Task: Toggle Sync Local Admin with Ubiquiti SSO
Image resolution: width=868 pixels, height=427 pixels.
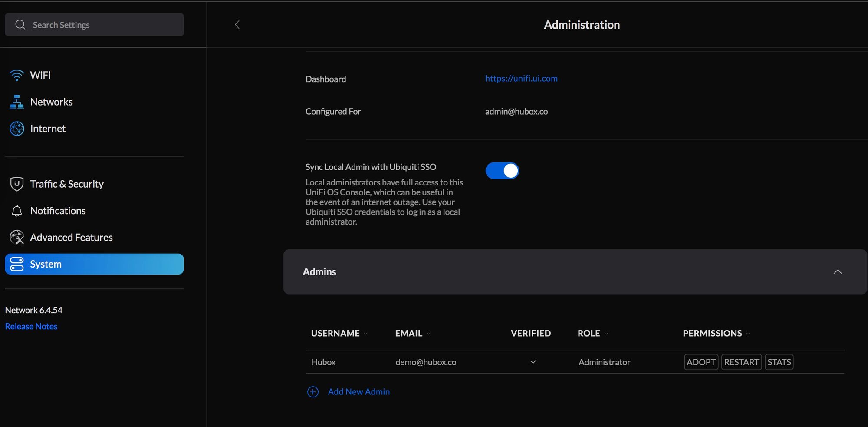Action: click(x=502, y=171)
